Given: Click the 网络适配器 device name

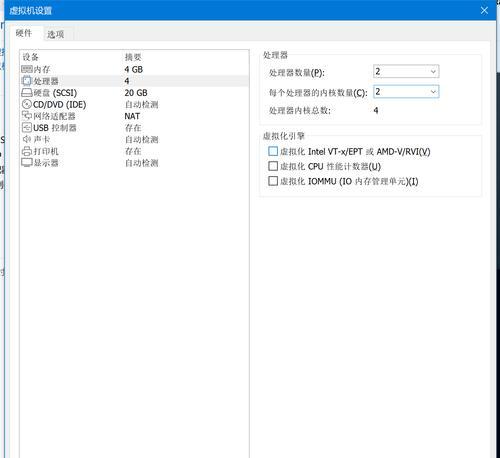Looking at the screenshot, I should (x=54, y=116).
